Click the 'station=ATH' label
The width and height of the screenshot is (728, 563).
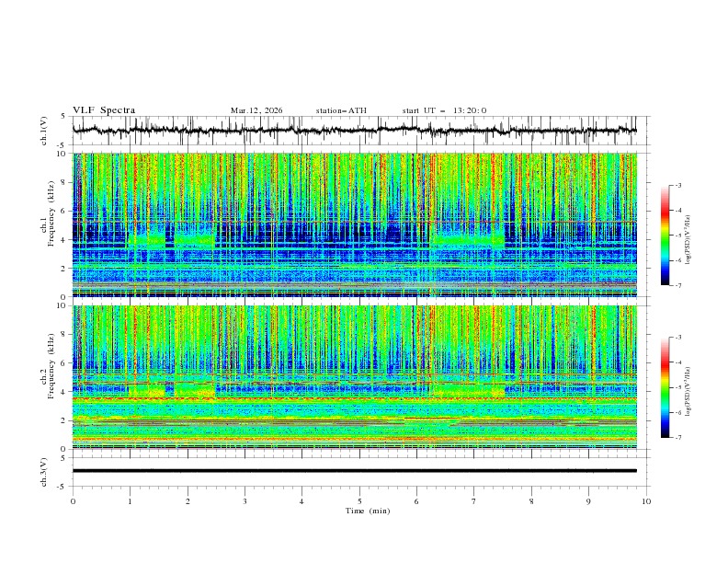(x=341, y=110)
